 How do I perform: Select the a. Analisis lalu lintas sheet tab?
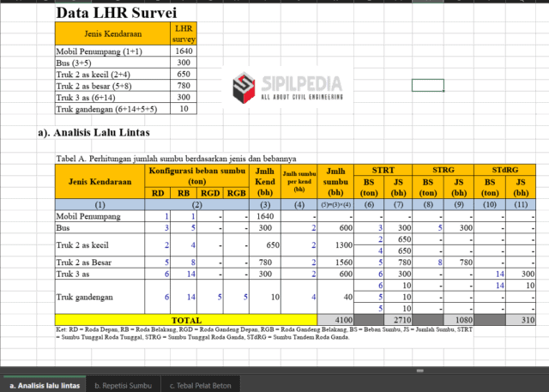(x=45, y=385)
